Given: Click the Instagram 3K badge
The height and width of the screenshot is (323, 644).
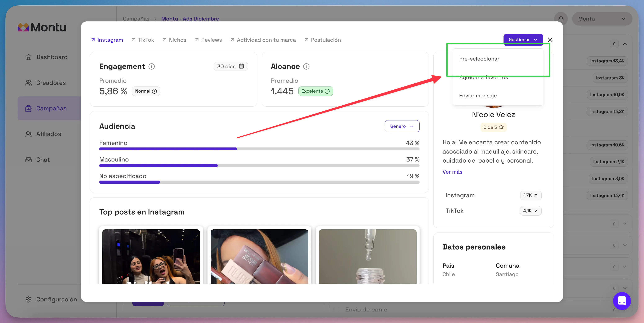Looking at the screenshot, I should pyautogui.click(x=610, y=78).
